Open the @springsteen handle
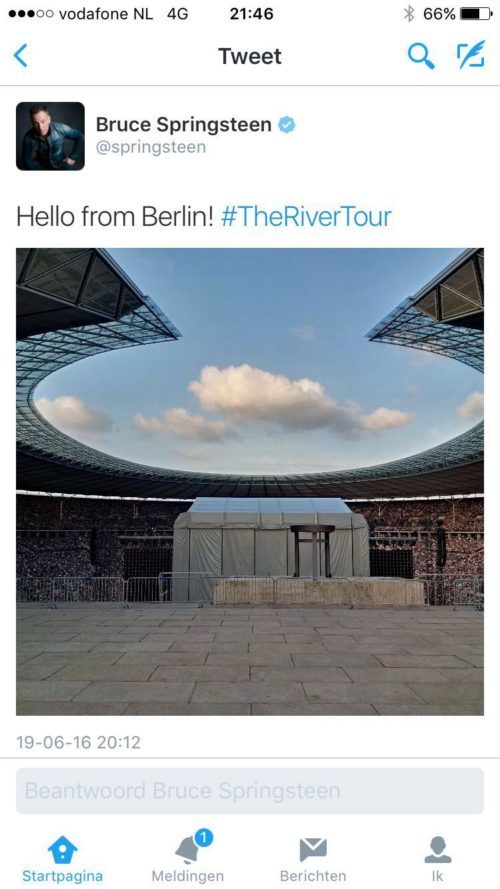This screenshot has width=500, height=889. coord(151,148)
